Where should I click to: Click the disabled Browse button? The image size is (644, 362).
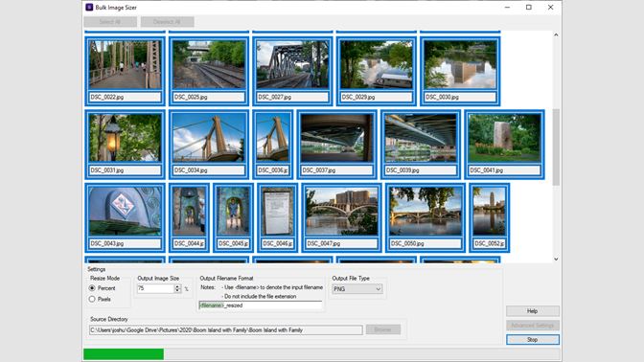[x=383, y=329]
